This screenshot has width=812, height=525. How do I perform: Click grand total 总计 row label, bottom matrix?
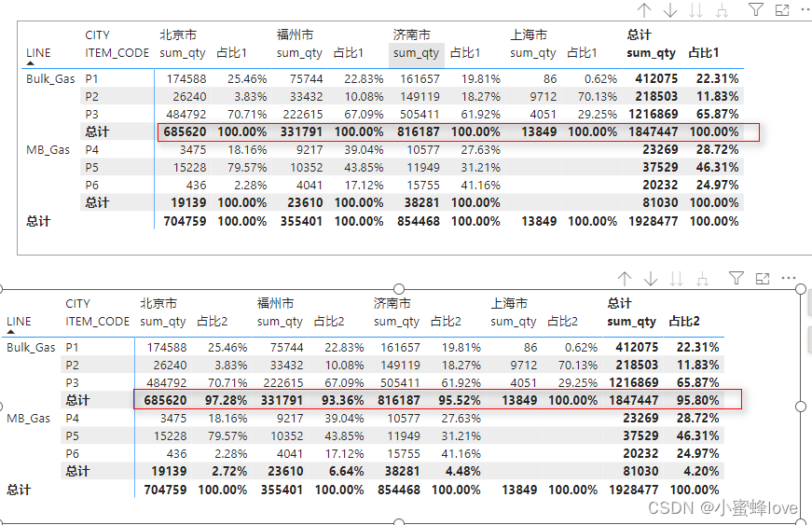(x=19, y=490)
